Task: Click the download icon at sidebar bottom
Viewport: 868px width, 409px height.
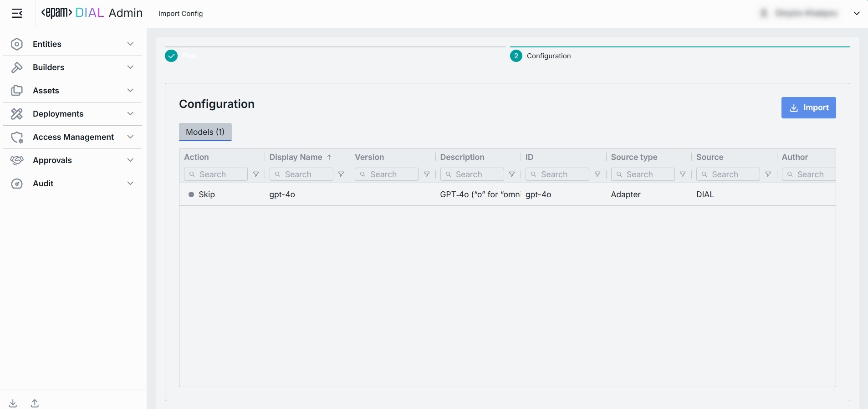Action: [x=13, y=403]
